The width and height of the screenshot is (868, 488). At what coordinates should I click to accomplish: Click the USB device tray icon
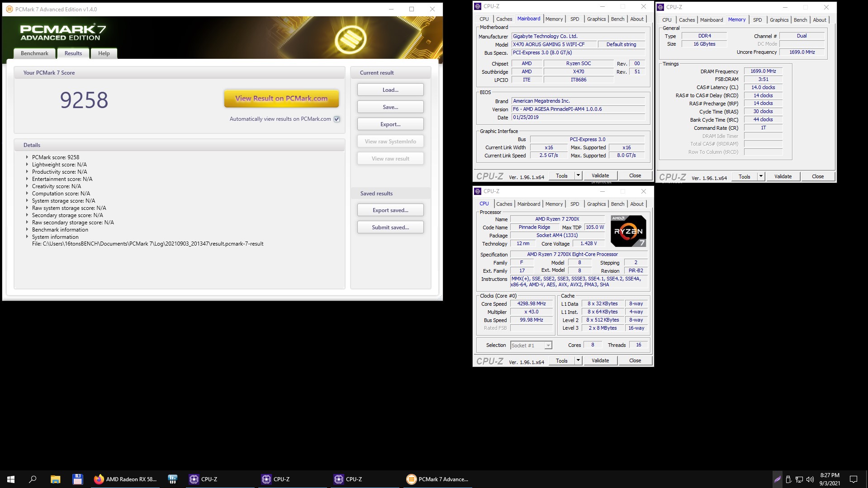tap(788, 479)
